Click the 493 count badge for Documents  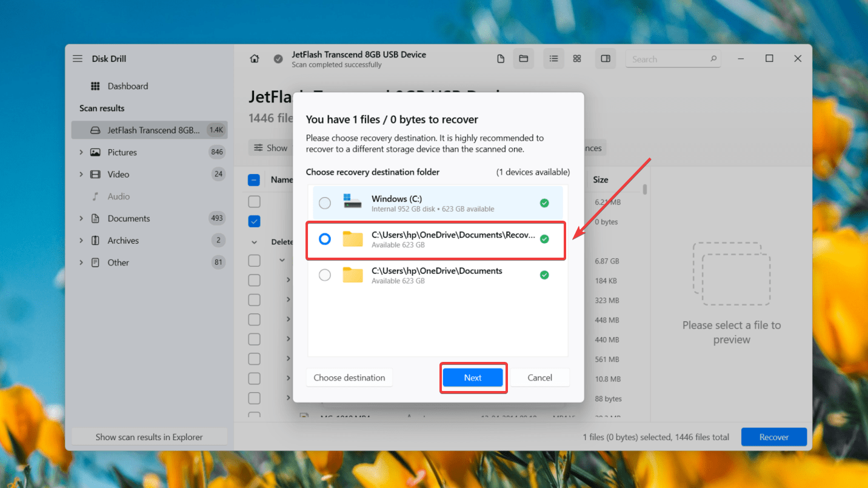(x=217, y=218)
